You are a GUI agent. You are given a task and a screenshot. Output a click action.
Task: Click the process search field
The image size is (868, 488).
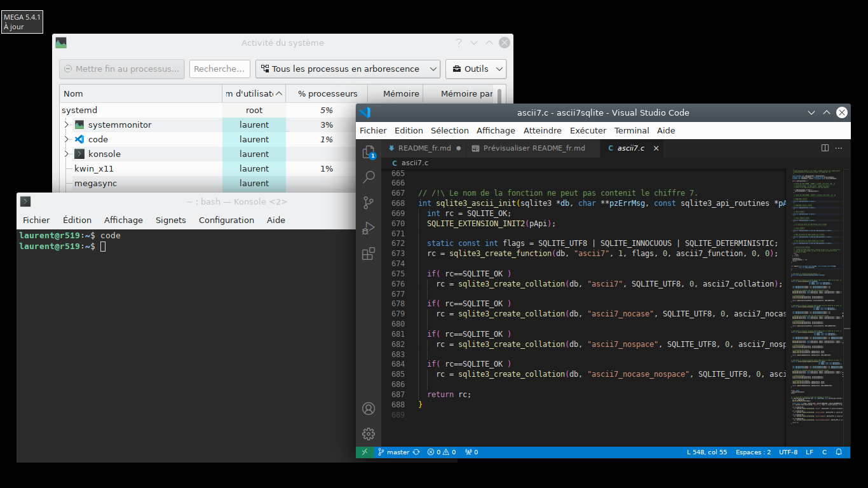tap(219, 69)
